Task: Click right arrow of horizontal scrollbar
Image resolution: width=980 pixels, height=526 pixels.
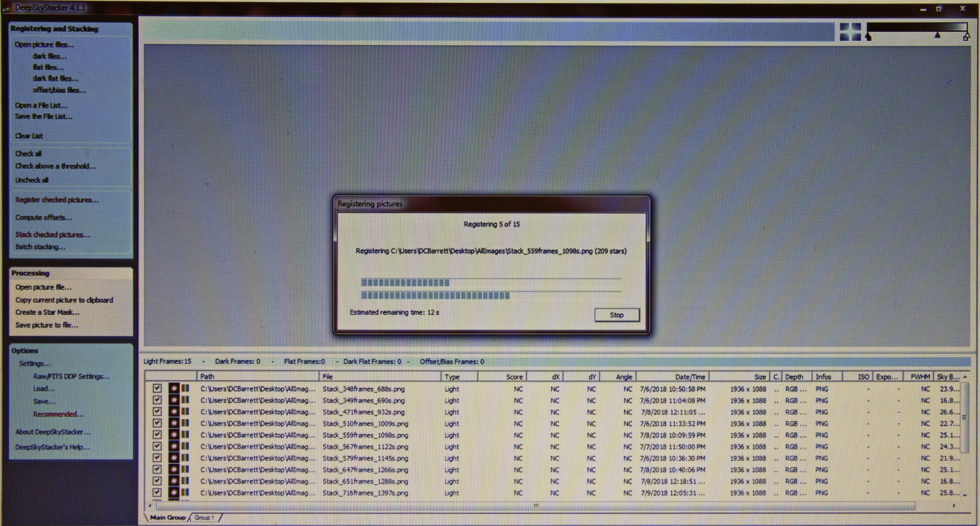Action: pos(954,505)
